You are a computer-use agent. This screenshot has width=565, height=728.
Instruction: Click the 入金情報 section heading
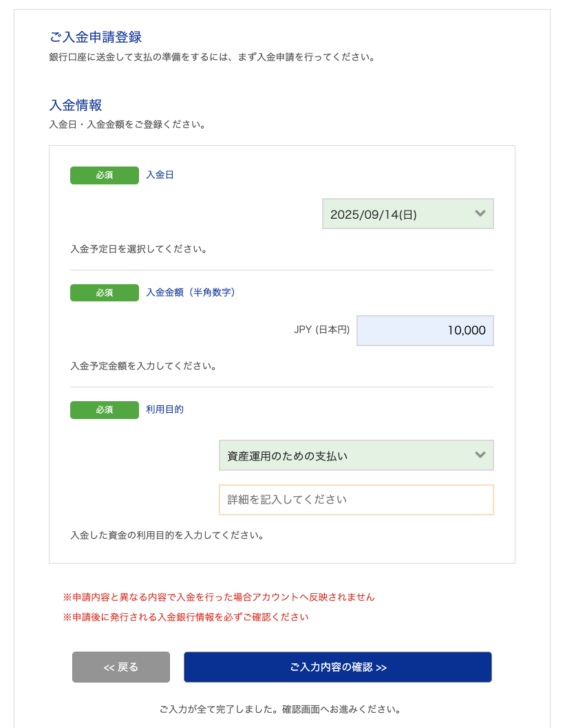pyautogui.click(x=76, y=105)
